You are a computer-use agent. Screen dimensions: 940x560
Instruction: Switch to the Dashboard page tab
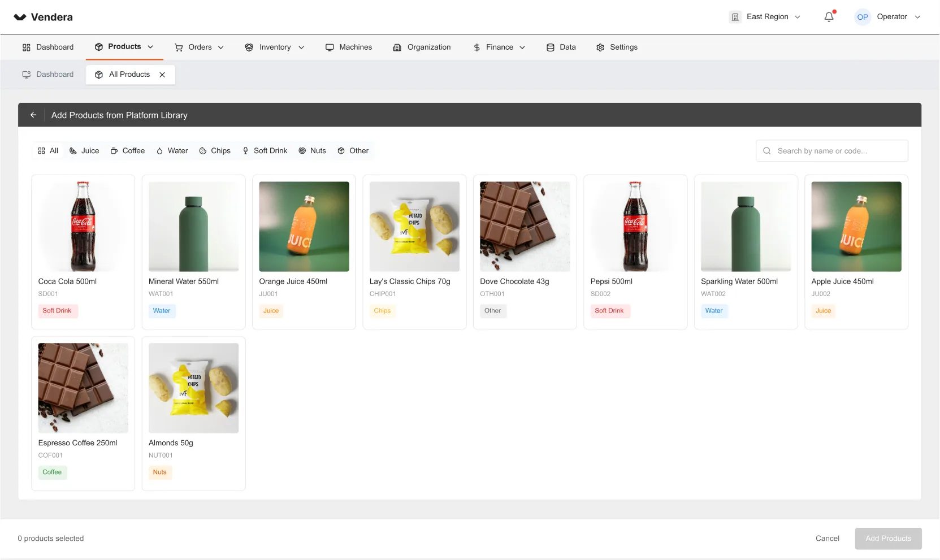click(48, 75)
